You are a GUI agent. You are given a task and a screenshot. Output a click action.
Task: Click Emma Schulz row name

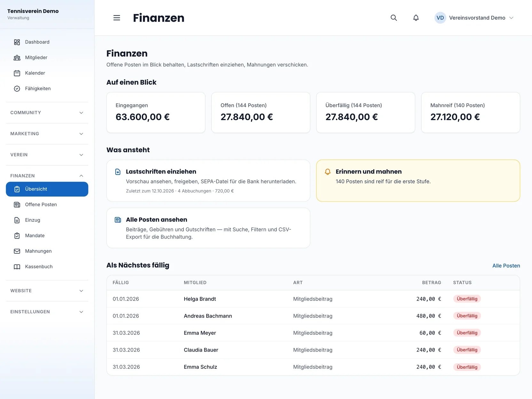click(200, 367)
